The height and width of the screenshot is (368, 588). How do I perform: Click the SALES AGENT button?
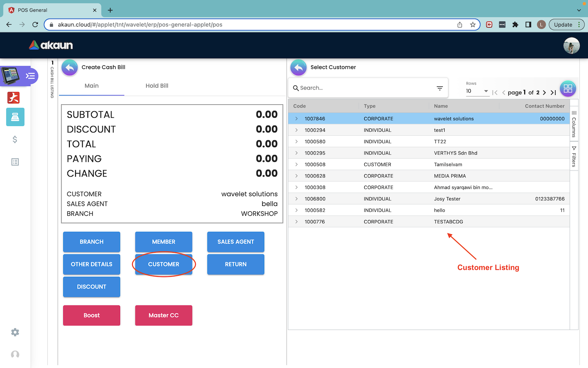tap(236, 242)
